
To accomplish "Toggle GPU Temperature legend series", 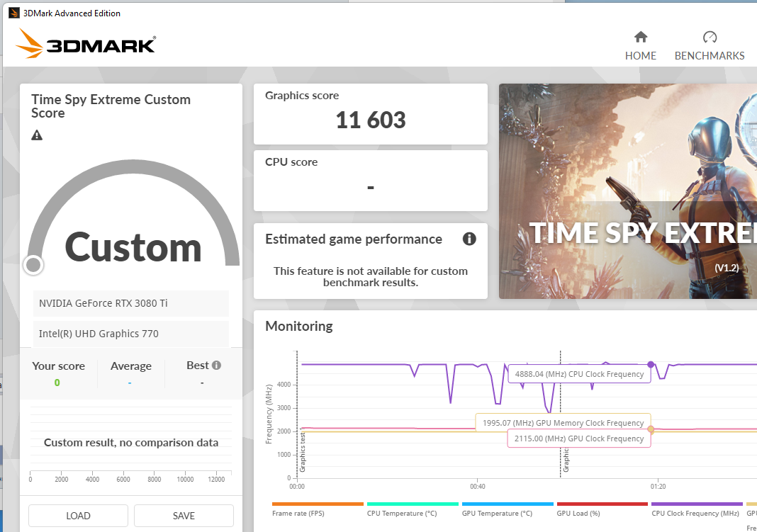I will 508,509.
